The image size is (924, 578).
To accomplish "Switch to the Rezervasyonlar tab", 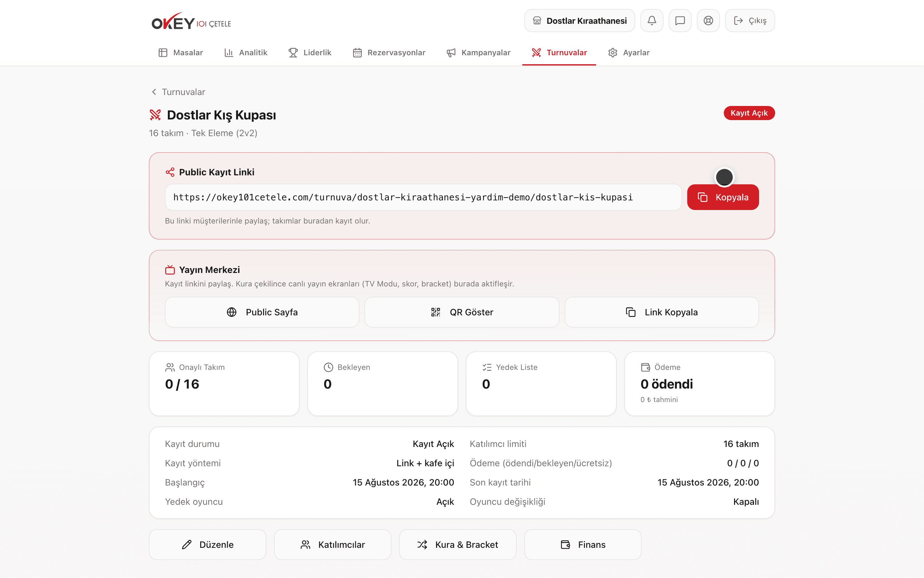I will click(x=389, y=52).
